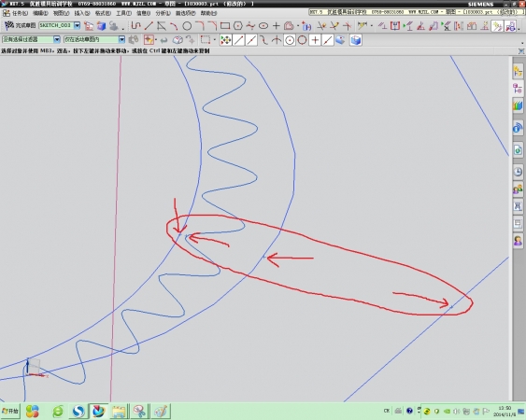Image resolution: width=526 pixels, height=420 pixels.
Task: Select the Polygon sketch tool
Action: coord(238,25)
